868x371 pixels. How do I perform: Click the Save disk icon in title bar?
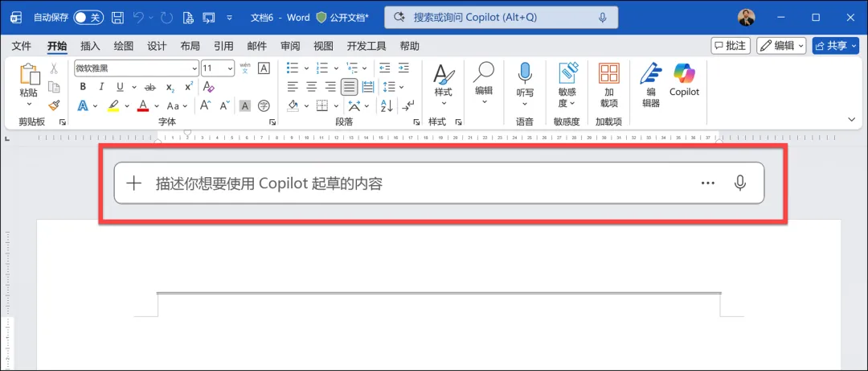click(x=118, y=18)
